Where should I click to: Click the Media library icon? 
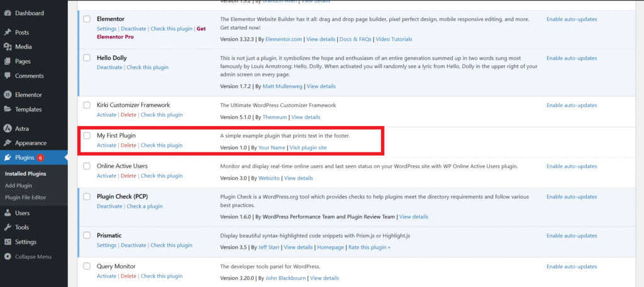click(8, 47)
